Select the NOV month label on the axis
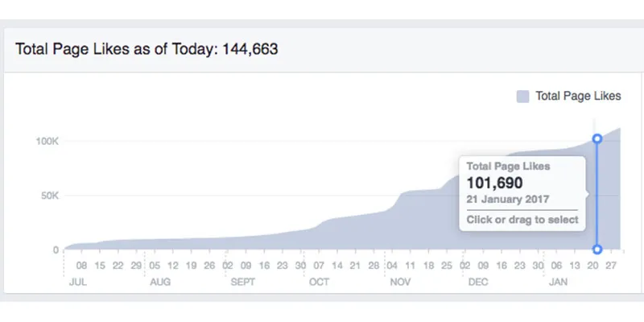Viewport: 644px width, 322px height. [x=400, y=283]
